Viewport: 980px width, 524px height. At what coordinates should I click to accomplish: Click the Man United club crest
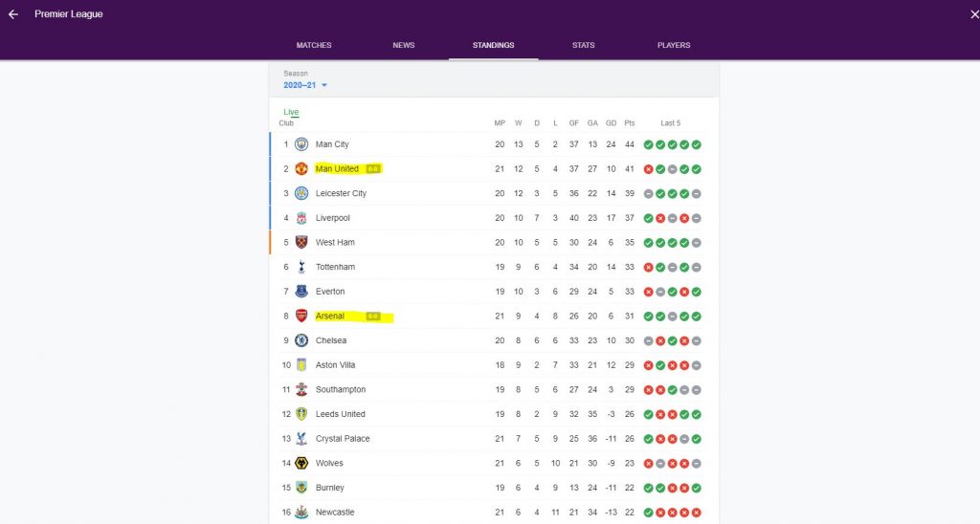301,168
